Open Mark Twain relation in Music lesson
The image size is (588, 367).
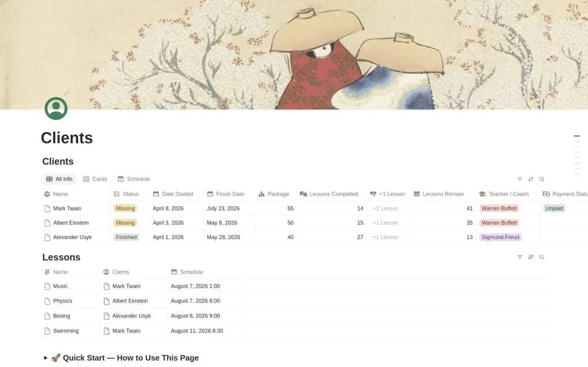(x=126, y=286)
